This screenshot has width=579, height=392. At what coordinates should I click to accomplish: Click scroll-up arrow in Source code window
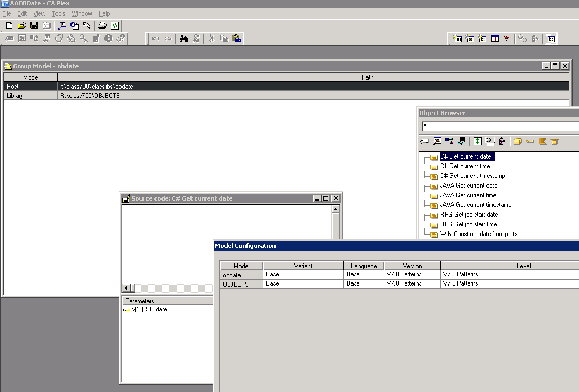click(336, 209)
